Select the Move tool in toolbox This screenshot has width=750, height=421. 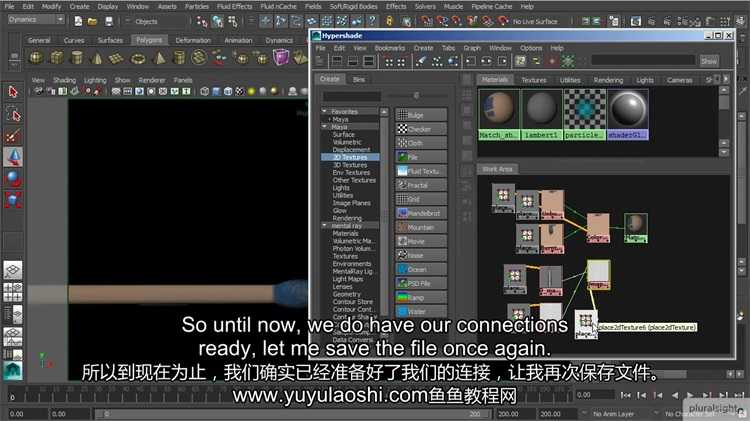point(13,157)
